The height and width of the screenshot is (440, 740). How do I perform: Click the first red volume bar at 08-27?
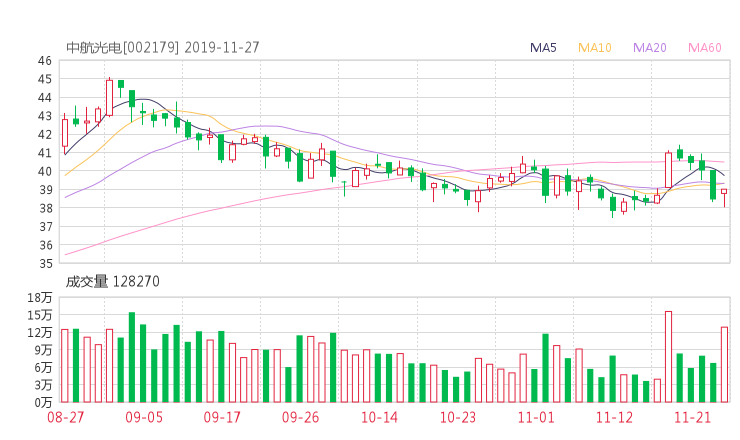pos(65,366)
